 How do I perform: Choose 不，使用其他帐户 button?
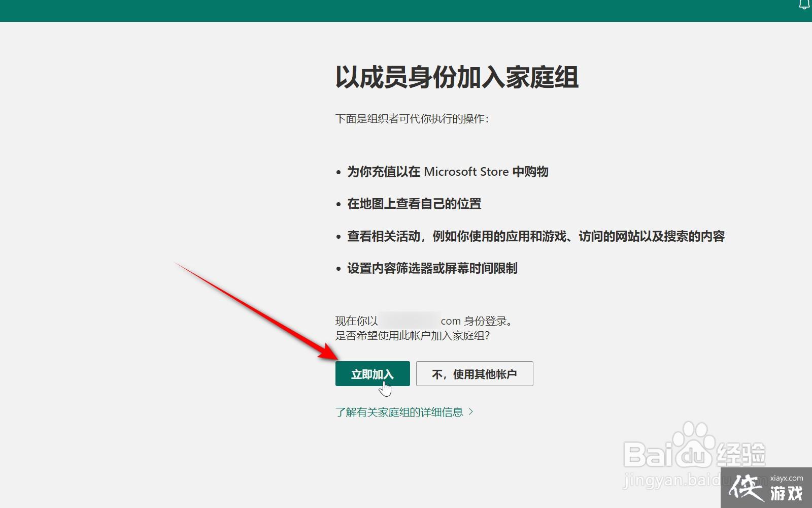click(475, 374)
